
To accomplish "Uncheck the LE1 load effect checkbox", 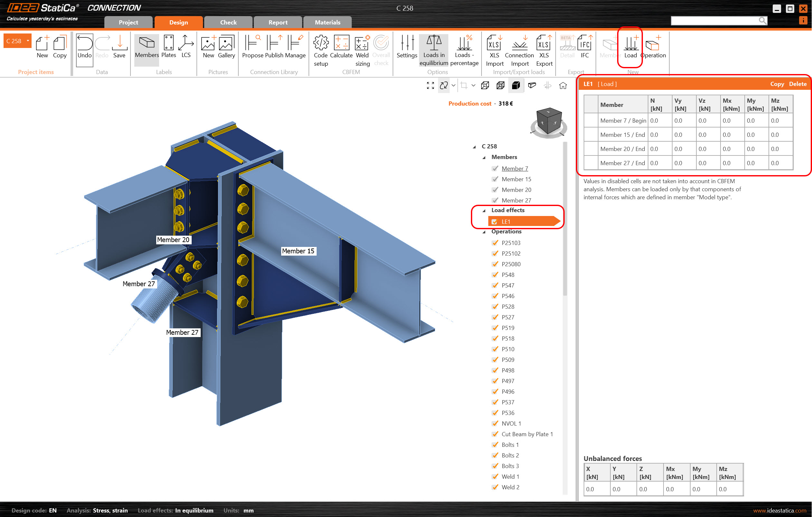I will point(495,222).
